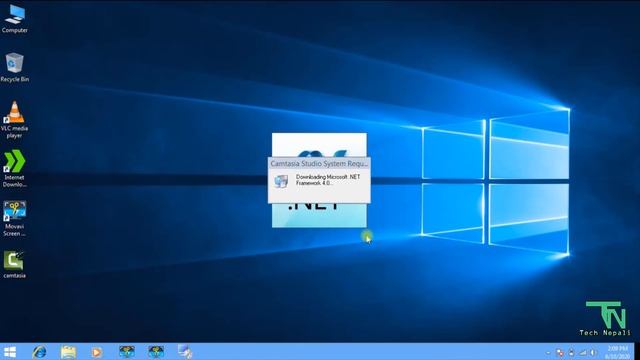Open Windows Media Player taskbar icon
640x360 pixels.
coord(97,352)
